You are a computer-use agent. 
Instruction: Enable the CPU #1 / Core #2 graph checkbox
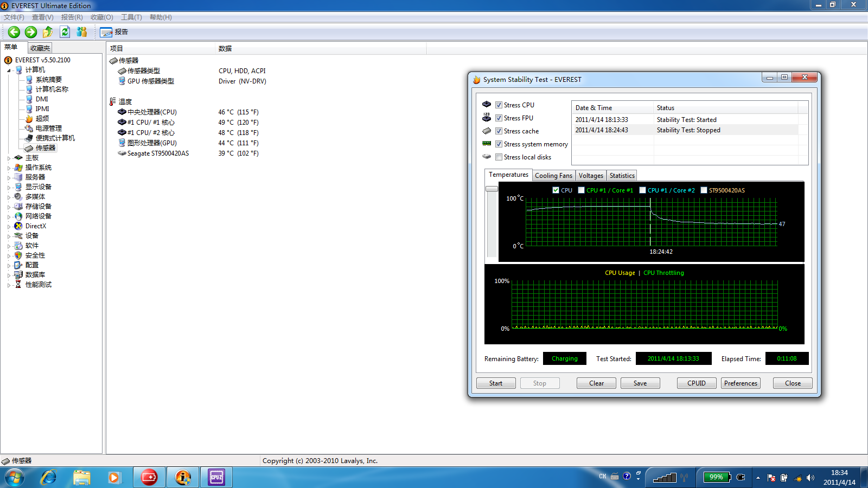click(x=642, y=190)
